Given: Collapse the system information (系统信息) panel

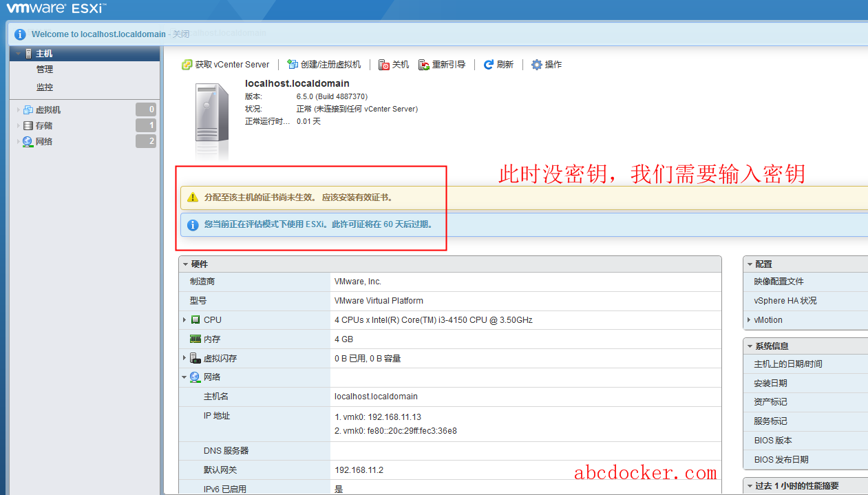Looking at the screenshot, I should [x=749, y=346].
